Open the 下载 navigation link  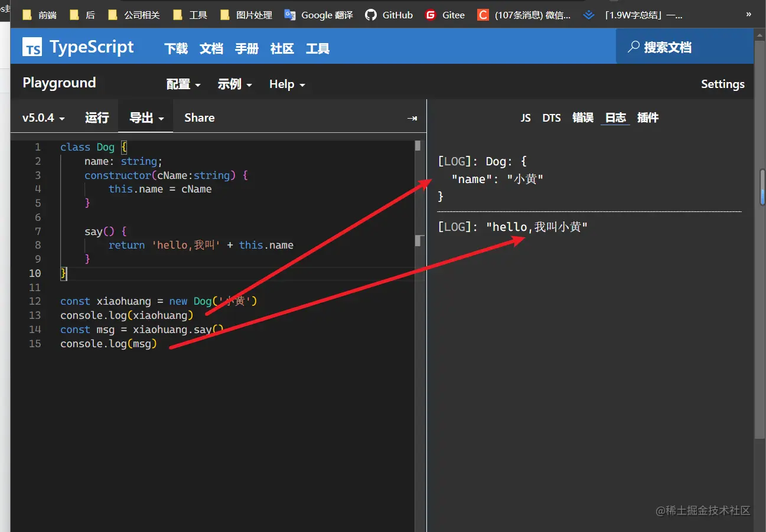[176, 48]
